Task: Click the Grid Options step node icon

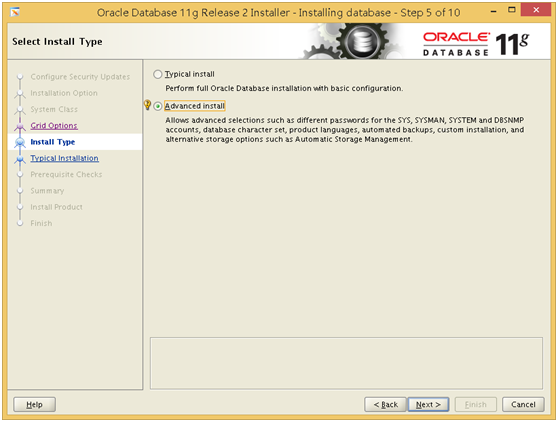Action: tap(20, 126)
